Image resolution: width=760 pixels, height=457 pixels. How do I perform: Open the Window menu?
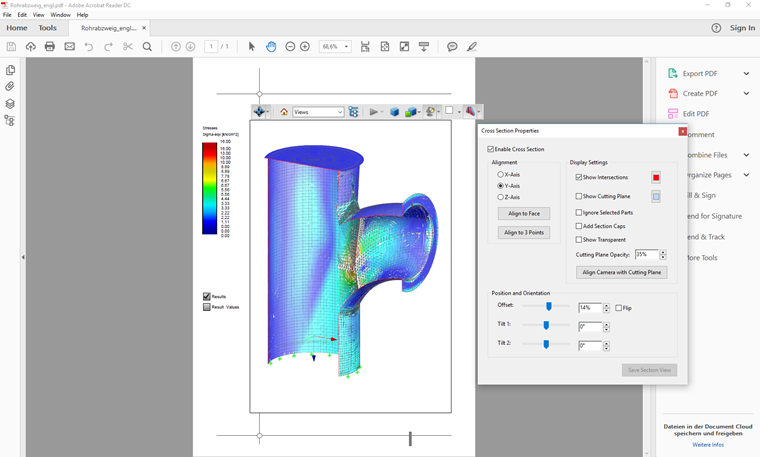click(x=60, y=15)
